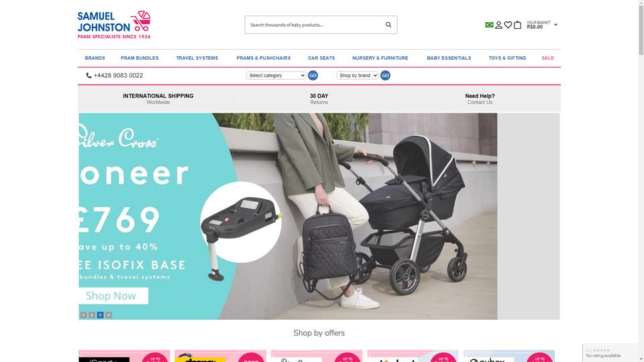Open the user account icon
Screen dimensions: 644x362
(x=498, y=25)
